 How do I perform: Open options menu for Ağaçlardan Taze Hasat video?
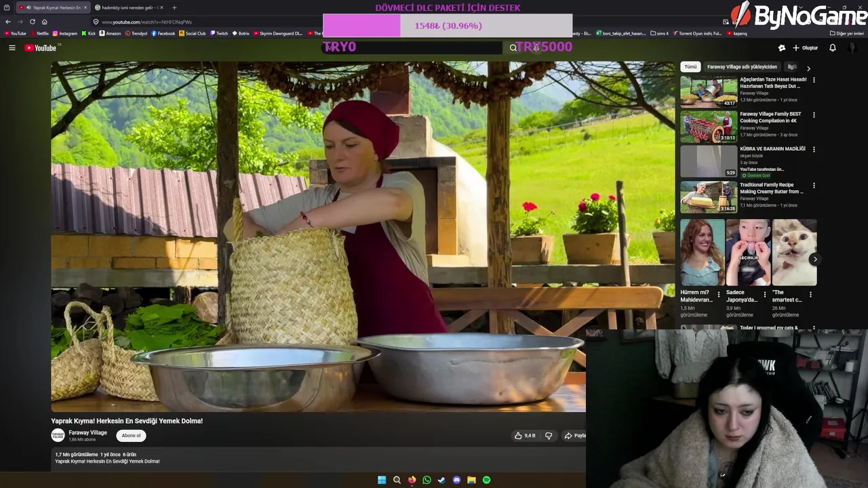[x=814, y=80]
